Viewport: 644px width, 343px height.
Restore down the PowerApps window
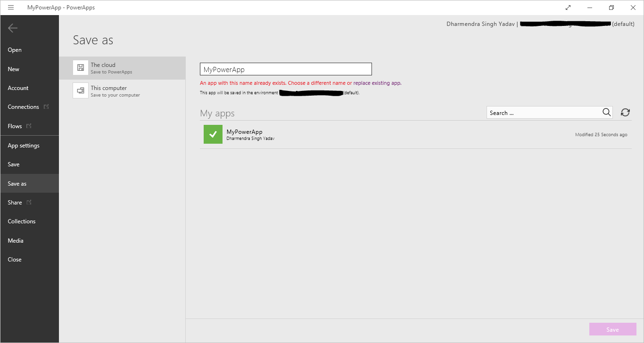click(x=611, y=8)
